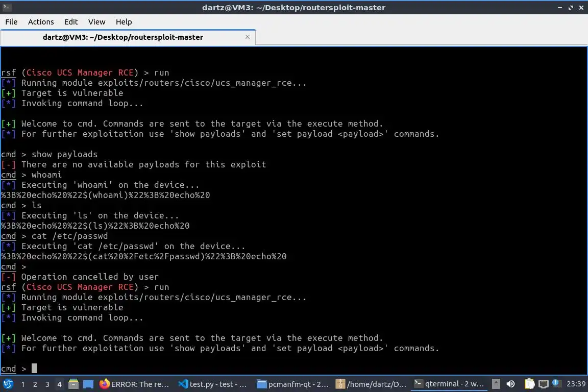
Task: Switch to /home/dartz archive window in taskbar
Action: [x=371, y=384]
